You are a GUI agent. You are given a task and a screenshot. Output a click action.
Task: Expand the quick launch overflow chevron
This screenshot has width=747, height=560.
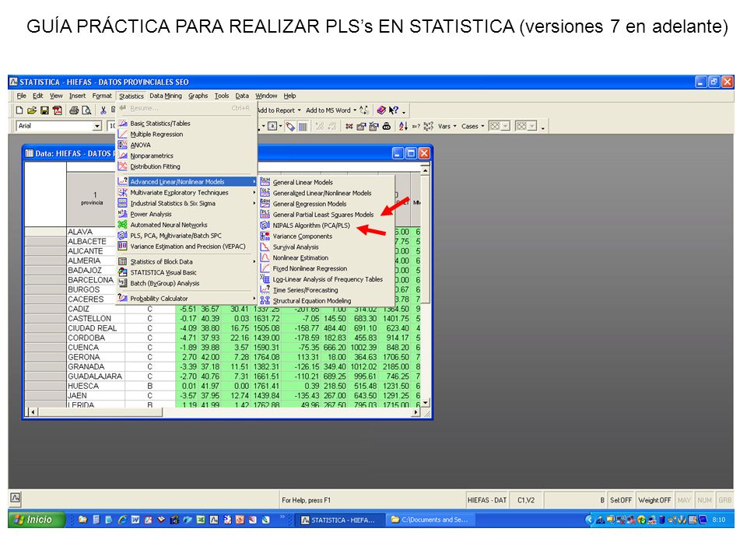282,516
